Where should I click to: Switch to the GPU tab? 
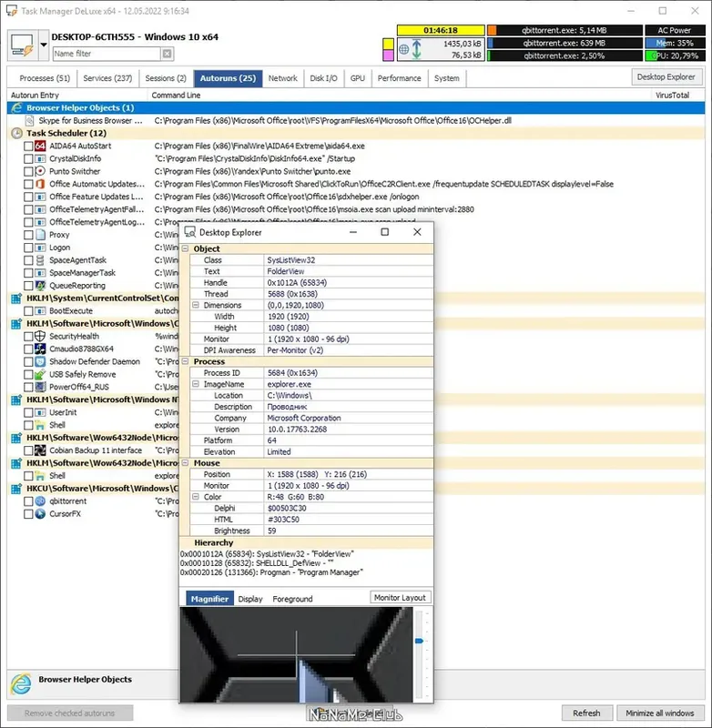(x=358, y=78)
